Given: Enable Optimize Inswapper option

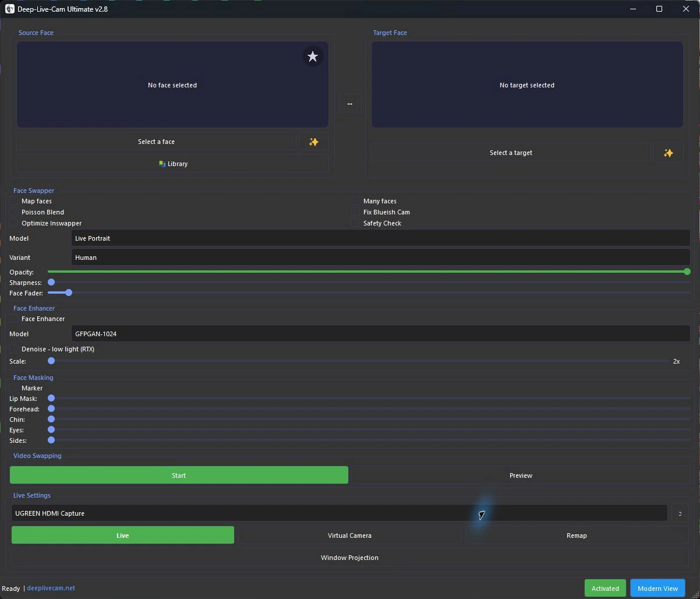Looking at the screenshot, I should [x=14, y=223].
